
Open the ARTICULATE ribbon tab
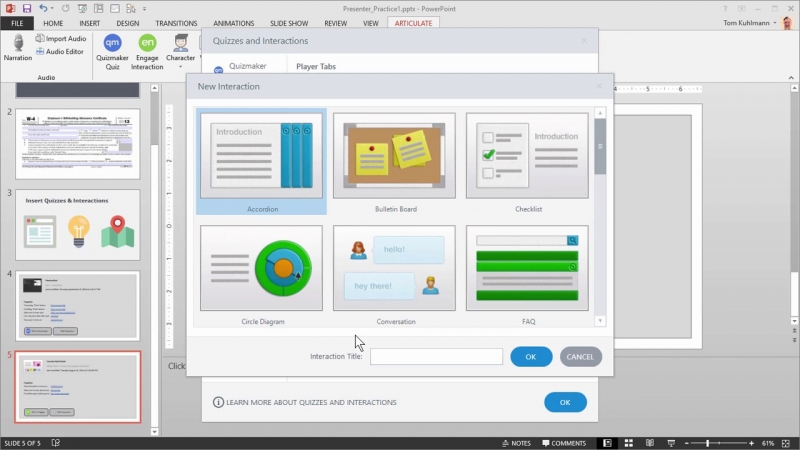point(413,23)
